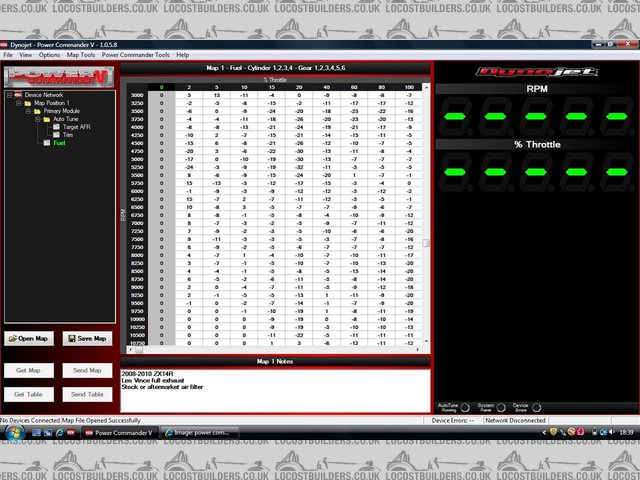Click the Target AFR table icon
Screen dimensions: 640x480
[56, 127]
